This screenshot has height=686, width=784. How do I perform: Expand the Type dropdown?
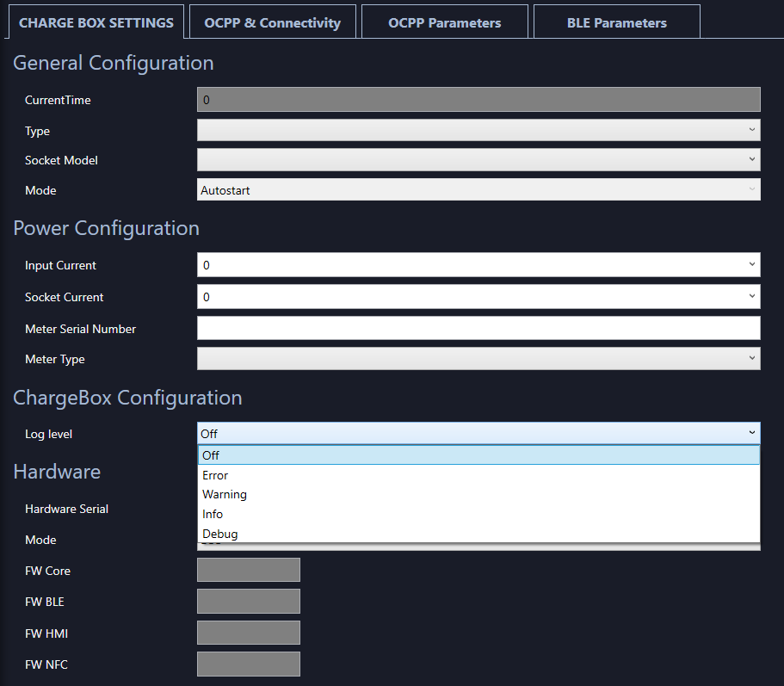[x=478, y=130]
